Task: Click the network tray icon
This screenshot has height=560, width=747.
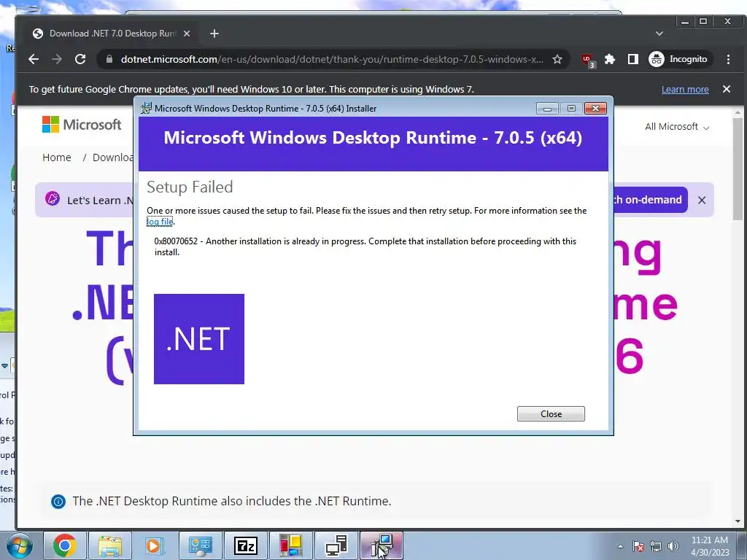Action: click(656, 546)
